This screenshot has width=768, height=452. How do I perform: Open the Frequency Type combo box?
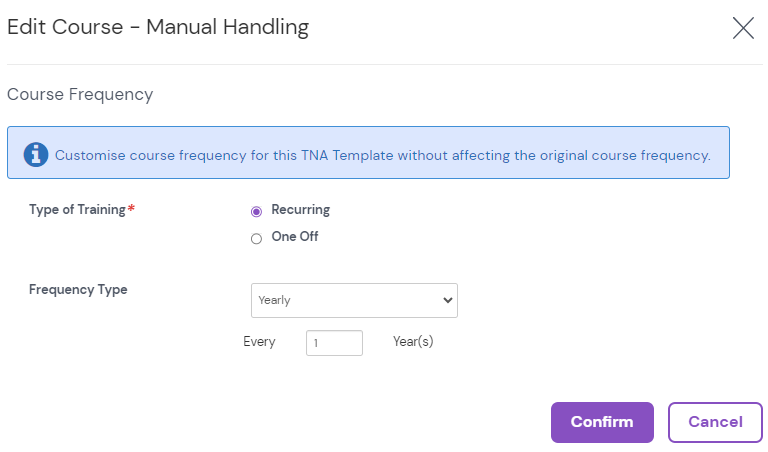(353, 300)
